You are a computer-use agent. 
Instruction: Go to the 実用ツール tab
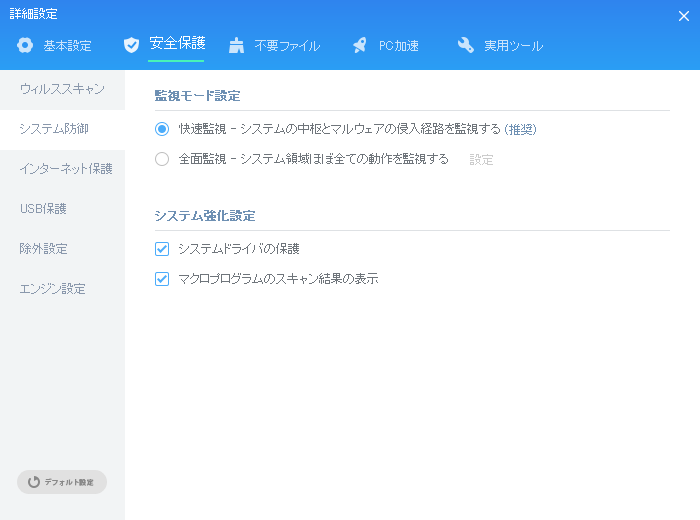513,46
